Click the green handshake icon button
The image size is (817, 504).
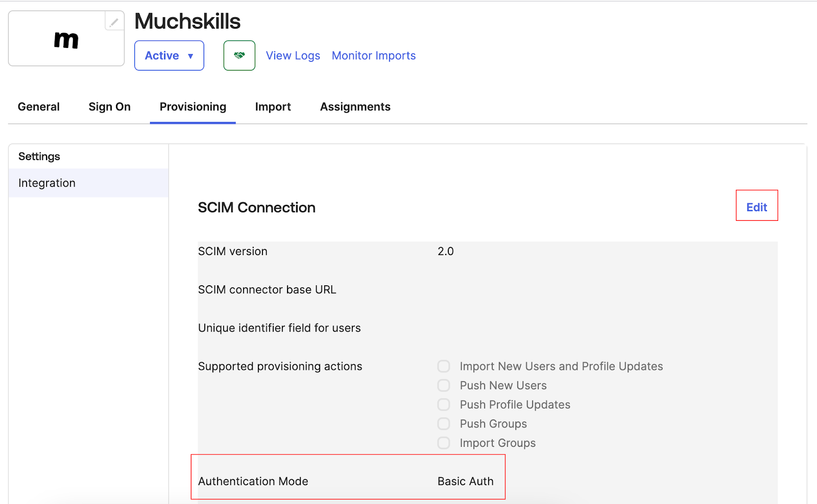click(239, 56)
